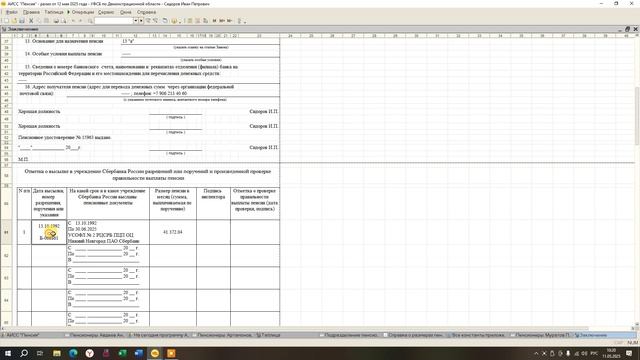
Task: Open the Правка menu
Action: click(x=31, y=12)
